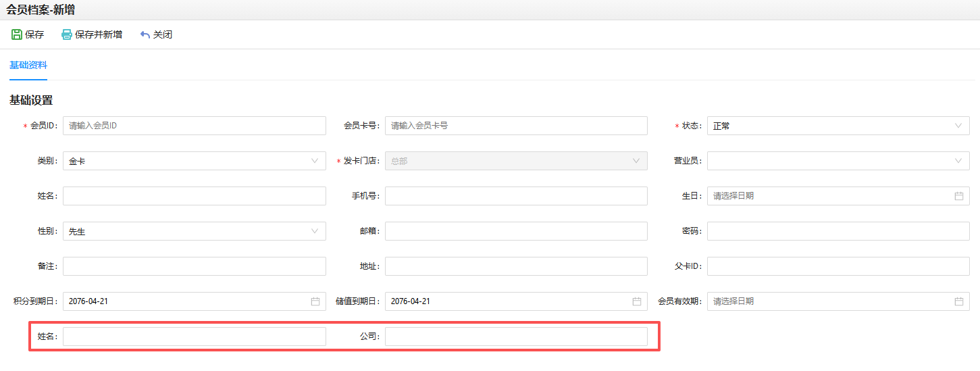The height and width of the screenshot is (371, 980).
Task: Switch to the 基础资料 tab
Action: coord(28,66)
